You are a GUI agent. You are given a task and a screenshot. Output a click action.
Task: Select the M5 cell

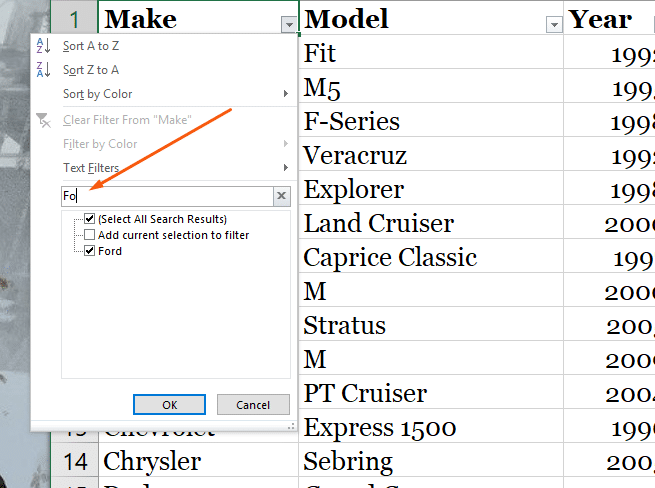point(431,86)
